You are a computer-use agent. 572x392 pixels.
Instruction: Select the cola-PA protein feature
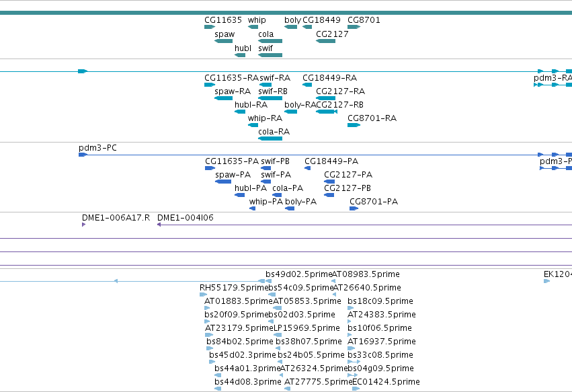click(277, 195)
